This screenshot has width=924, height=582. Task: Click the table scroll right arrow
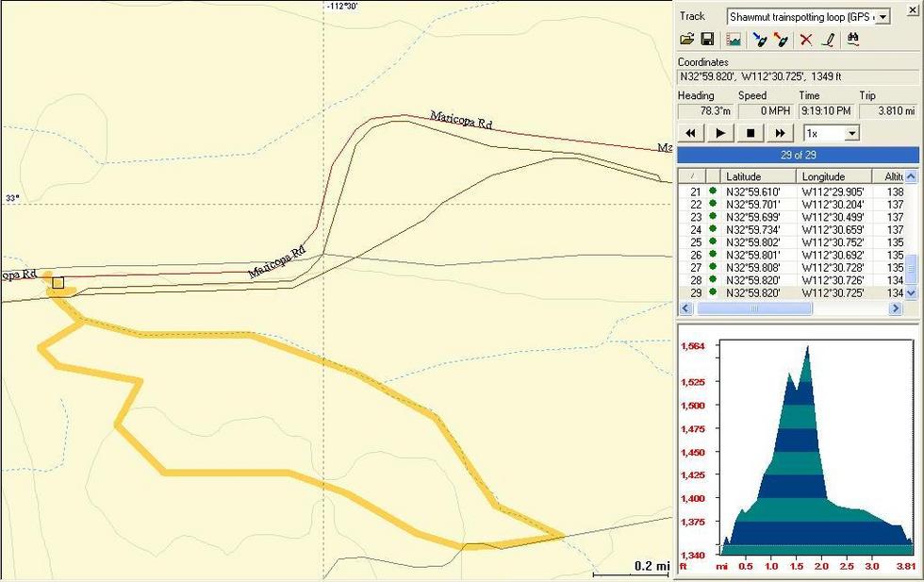[x=895, y=308]
